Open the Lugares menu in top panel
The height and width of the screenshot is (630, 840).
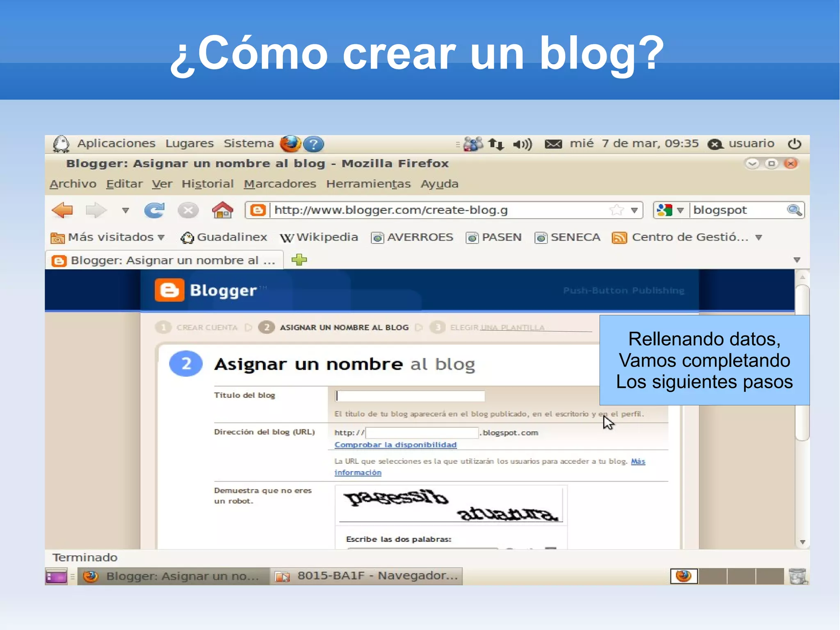189,143
